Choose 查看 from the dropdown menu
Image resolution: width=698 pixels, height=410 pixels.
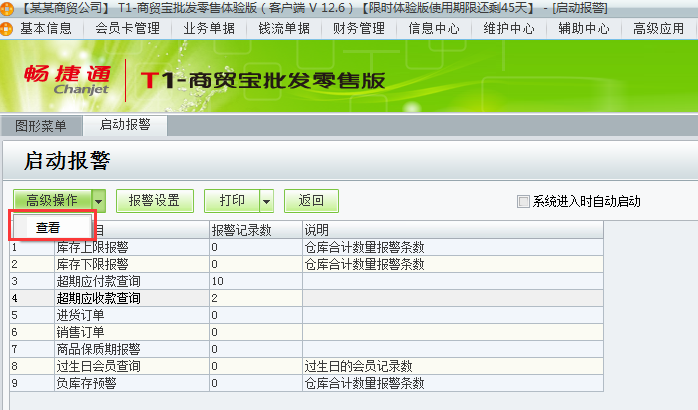point(48,227)
